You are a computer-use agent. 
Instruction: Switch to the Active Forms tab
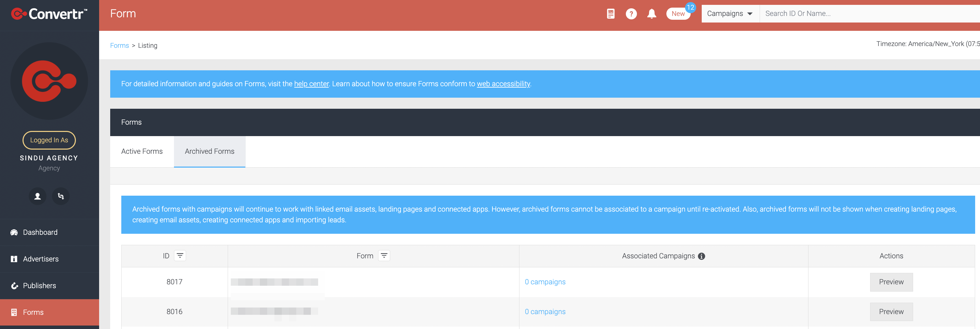[x=142, y=151]
